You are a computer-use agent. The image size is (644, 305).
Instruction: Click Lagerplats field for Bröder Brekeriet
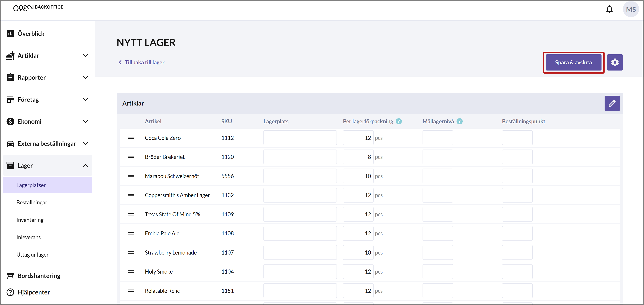click(300, 157)
